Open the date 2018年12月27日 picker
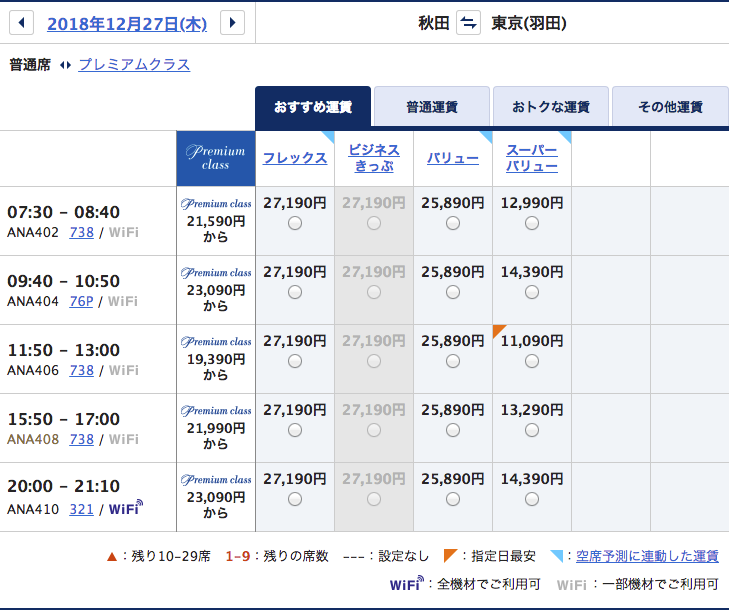 click(126, 23)
